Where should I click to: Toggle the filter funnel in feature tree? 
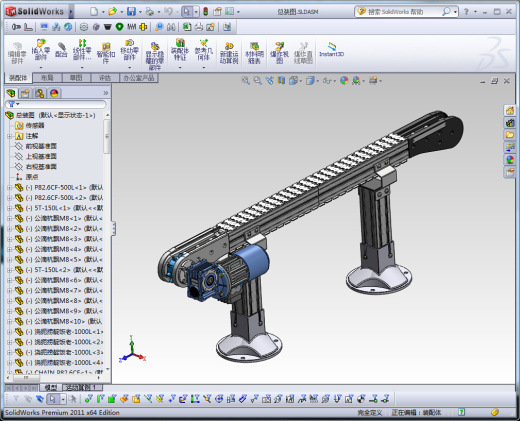(x=12, y=104)
